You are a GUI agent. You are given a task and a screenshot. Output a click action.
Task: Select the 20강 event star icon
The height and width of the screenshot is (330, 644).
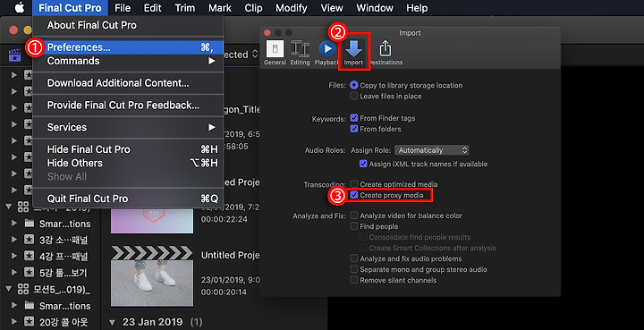point(30,322)
